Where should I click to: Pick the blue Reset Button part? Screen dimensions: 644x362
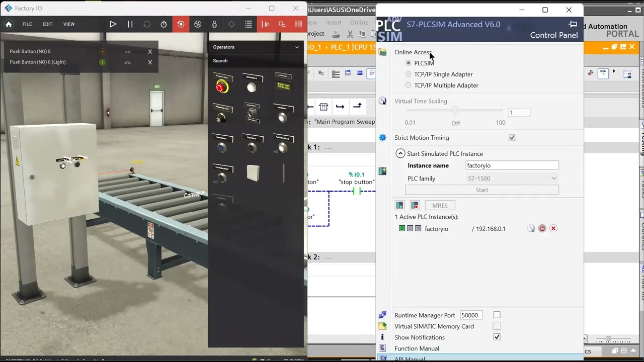click(222, 145)
